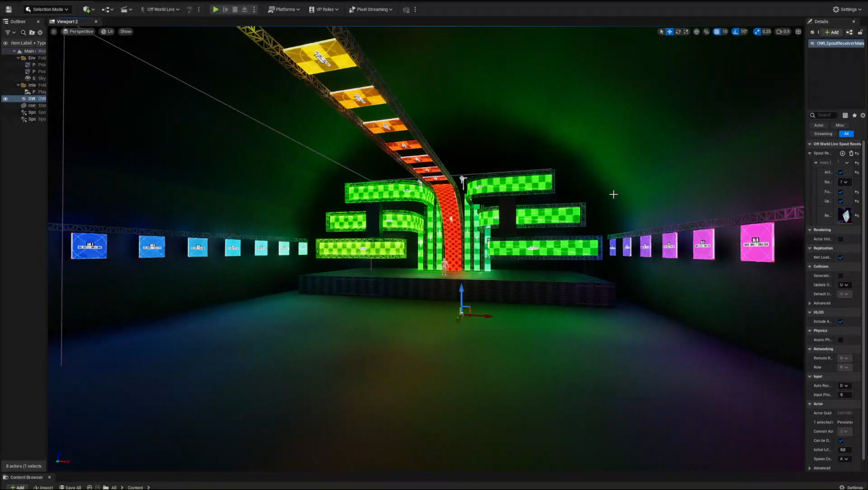Click the Perspective view button
This screenshot has width=868, height=490.
coord(78,32)
